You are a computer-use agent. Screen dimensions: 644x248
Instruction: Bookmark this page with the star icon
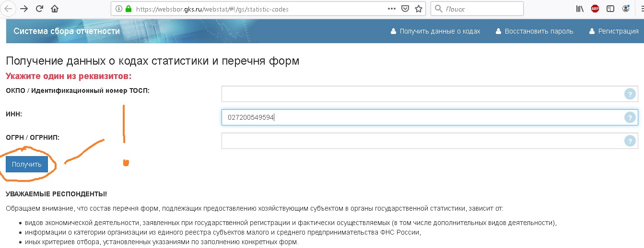point(419,9)
